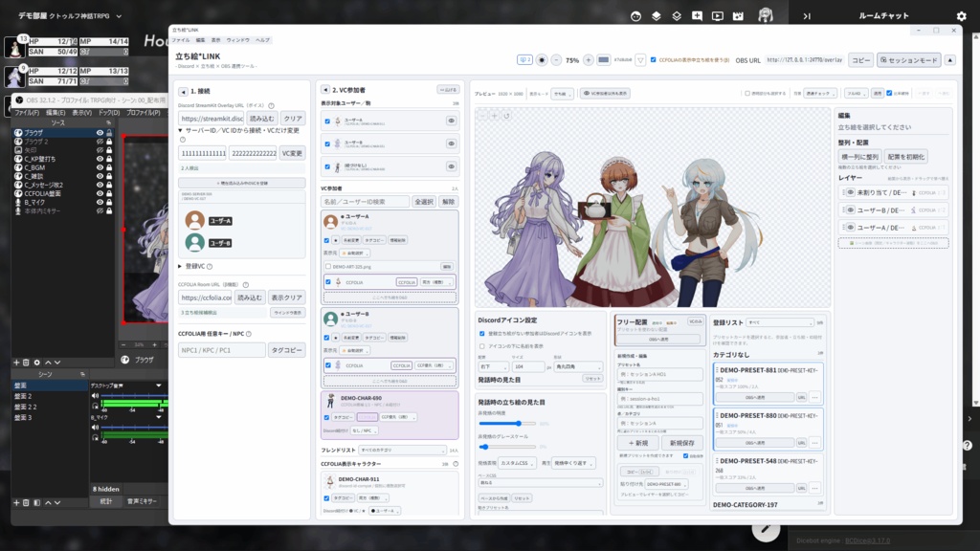Click more options on DEMO-PRESET-881 card
980x551 pixels.
pos(814,397)
